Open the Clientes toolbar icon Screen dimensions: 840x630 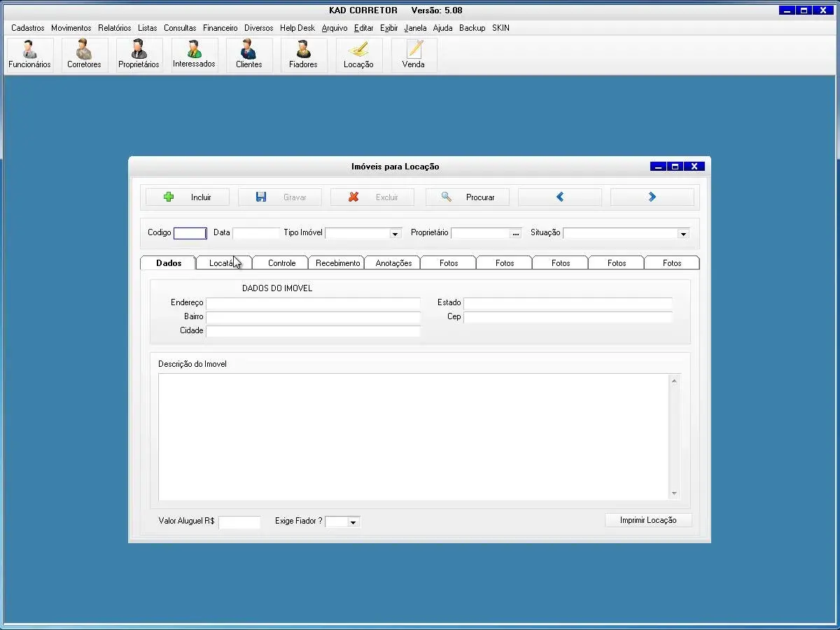coord(248,55)
